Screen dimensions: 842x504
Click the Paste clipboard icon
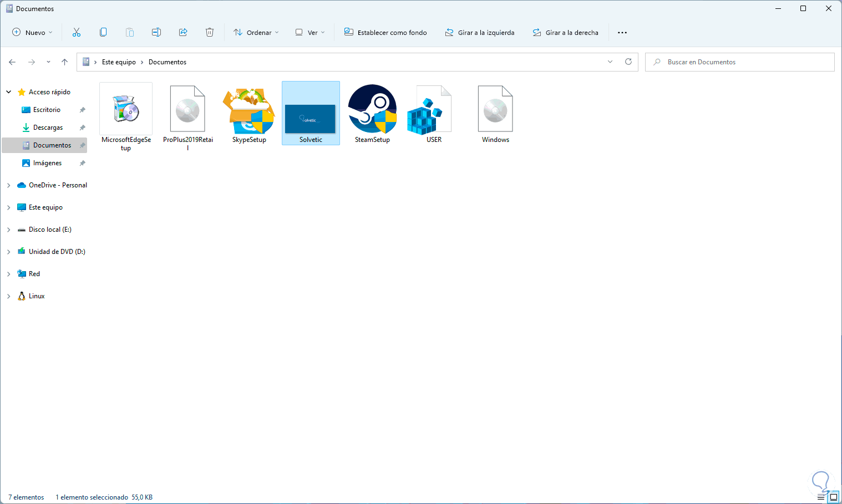(130, 32)
